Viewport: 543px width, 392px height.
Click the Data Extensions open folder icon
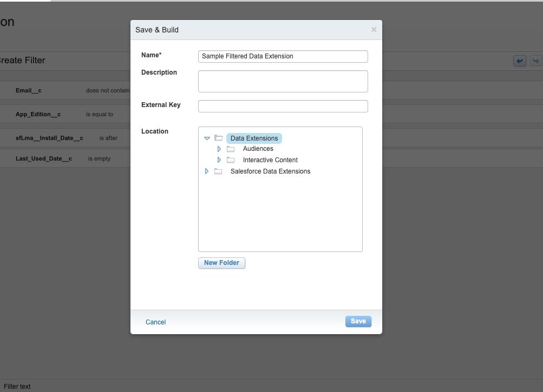pyautogui.click(x=219, y=138)
